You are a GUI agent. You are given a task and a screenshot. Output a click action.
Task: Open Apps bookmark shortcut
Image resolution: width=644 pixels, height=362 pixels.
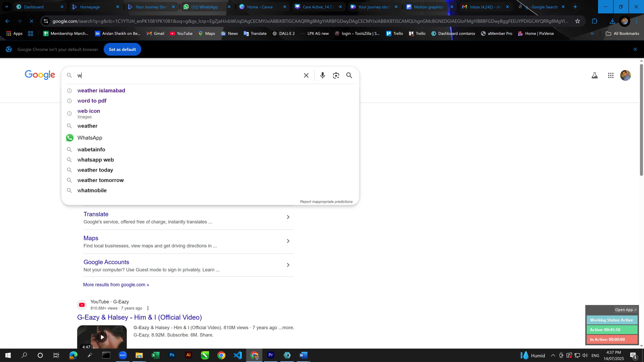click(14, 34)
